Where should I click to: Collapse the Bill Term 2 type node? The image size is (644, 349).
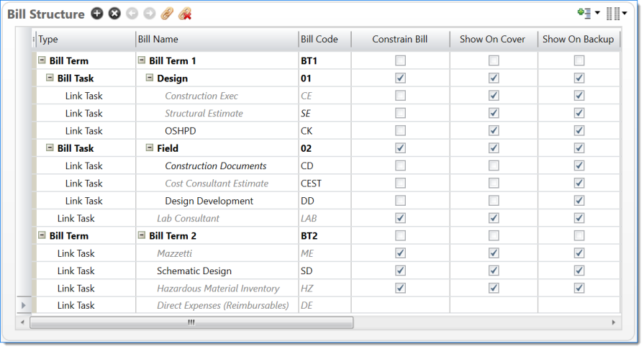pos(42,235)
